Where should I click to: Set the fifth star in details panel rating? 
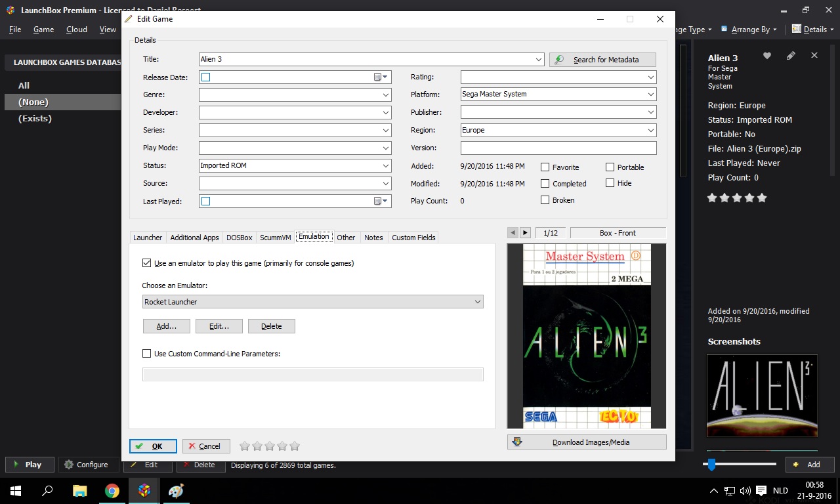(761, 198)
